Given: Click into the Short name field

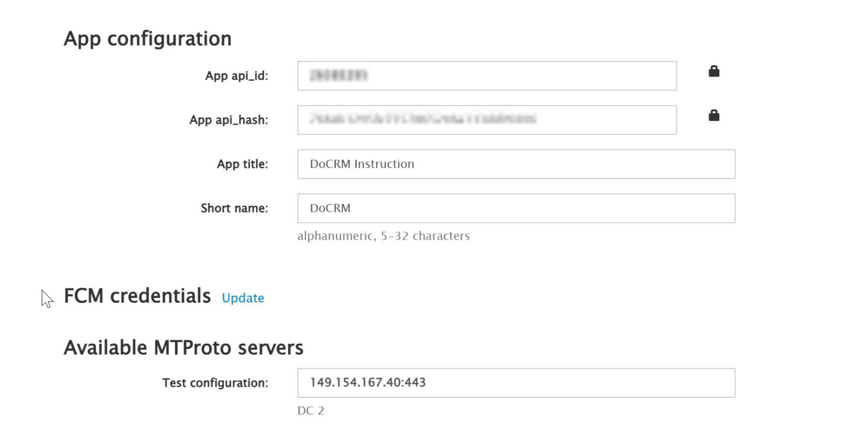Looking at the screenshot, I should pyautogui.click(x=516, y=208).
